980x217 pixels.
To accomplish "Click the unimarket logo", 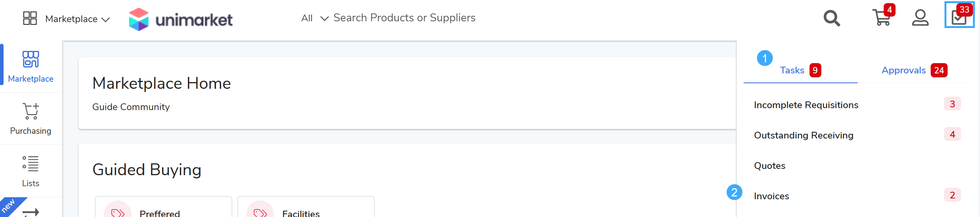I will pyautogui.click(x=181, y=19).
